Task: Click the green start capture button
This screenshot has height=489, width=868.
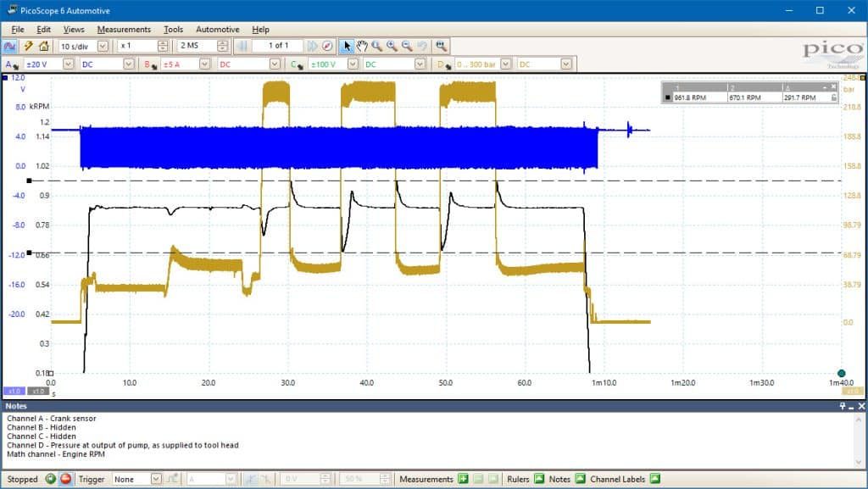Action: point(50,479)
